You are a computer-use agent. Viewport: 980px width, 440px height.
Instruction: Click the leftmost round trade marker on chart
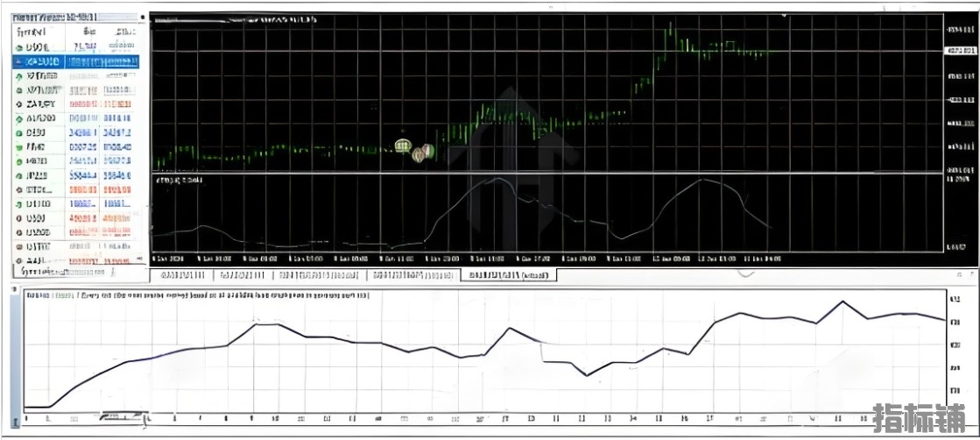click(403, 146)
